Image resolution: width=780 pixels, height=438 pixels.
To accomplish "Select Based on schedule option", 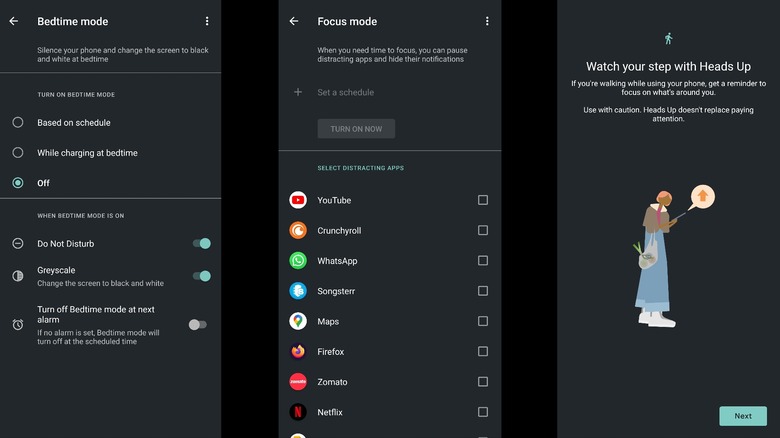I will tap(18, 123).
